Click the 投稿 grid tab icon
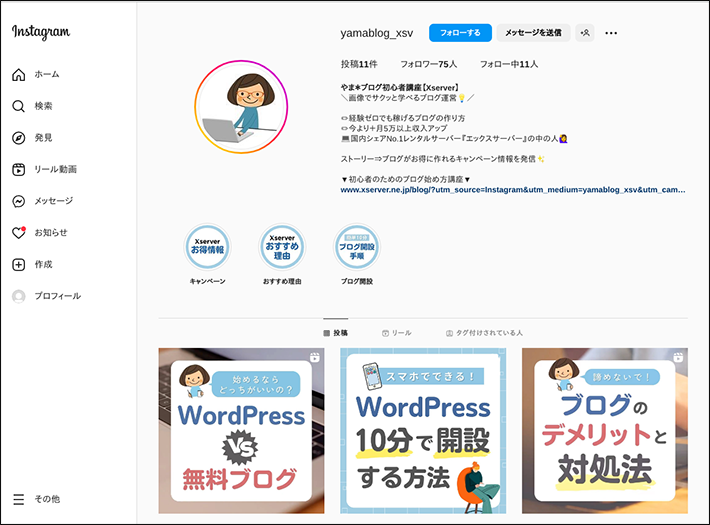The height and width of the screenshot is (525, 710). pyautogui.click(x=326, y=333)
